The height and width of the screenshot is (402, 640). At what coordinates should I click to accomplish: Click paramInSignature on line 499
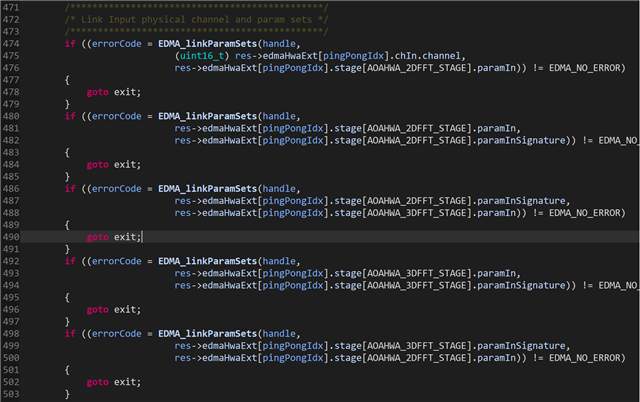(521, 346)
